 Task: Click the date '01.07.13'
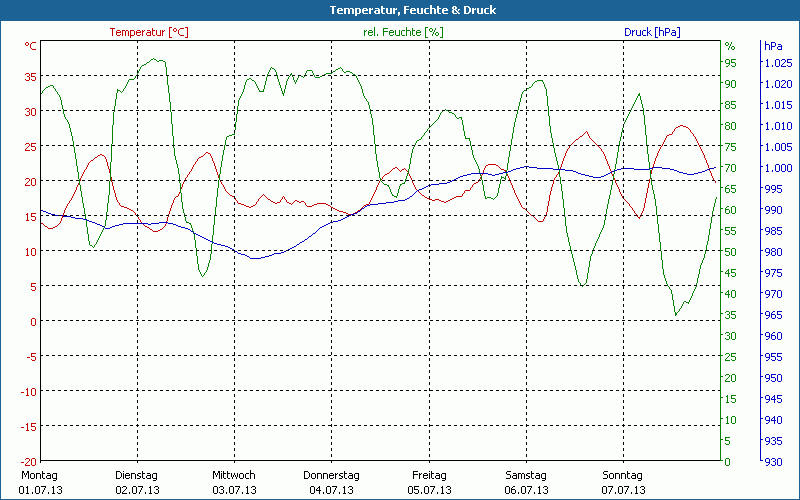[x=40, y=490]
